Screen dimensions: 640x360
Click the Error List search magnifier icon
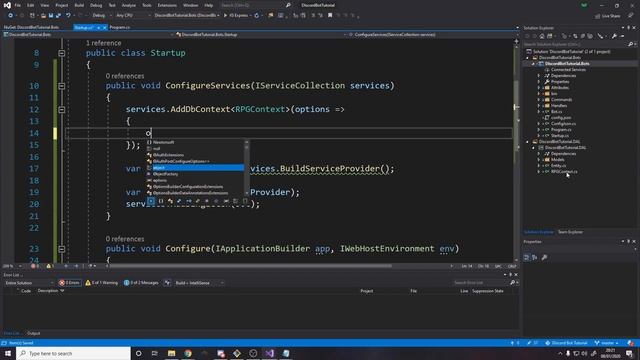pyautogui.click(x=512, y=282)
